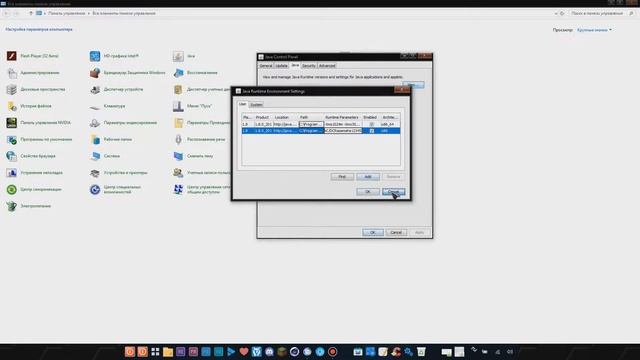Click the Product column header

[x=263, y=118]
